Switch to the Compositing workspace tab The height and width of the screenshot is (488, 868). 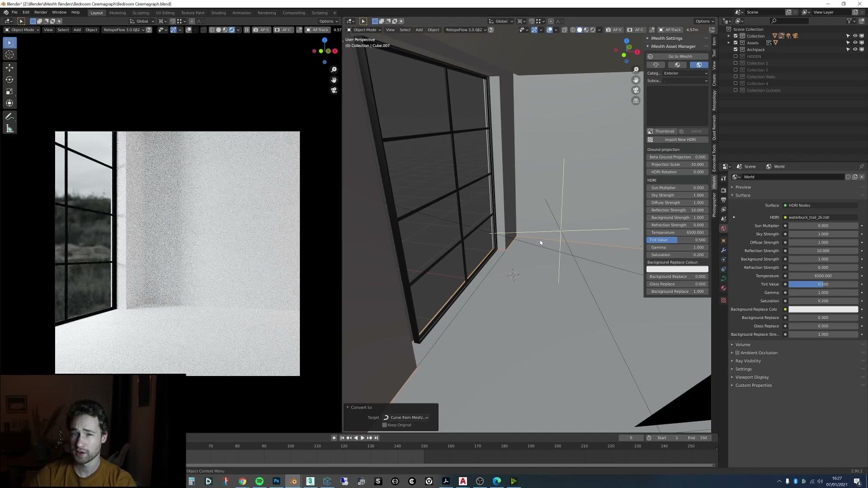[x=294, y=13]
